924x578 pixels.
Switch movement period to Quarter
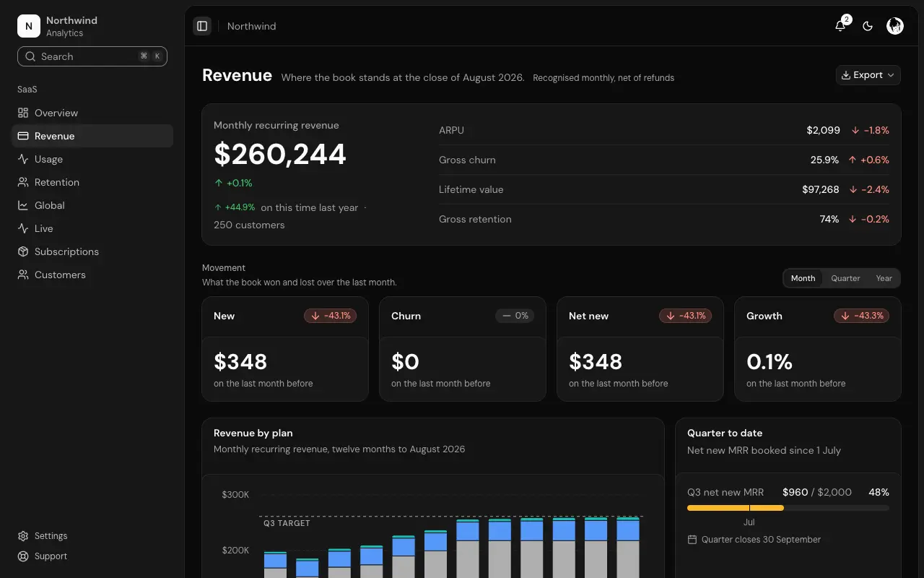click(845, 278)
